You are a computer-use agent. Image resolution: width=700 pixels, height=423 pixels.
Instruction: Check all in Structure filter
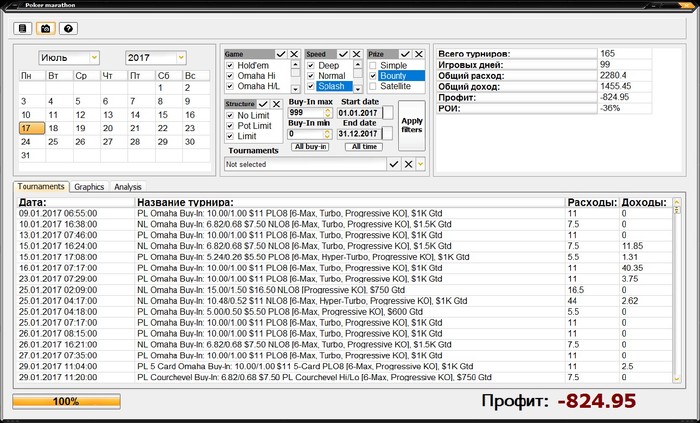pyautogui.click(x=263, y=104)
